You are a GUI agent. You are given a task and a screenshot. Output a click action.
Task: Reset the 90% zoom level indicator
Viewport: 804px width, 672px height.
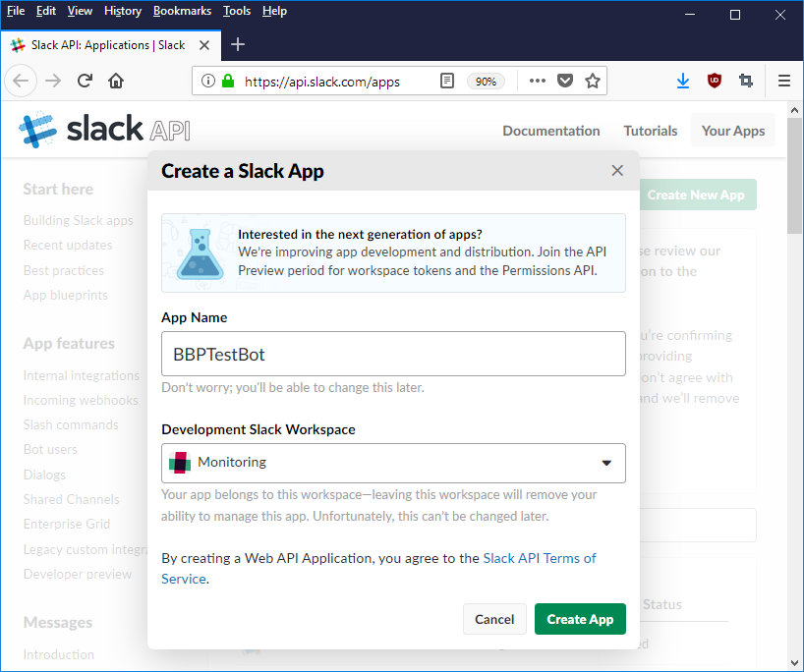tap(486, 82)
